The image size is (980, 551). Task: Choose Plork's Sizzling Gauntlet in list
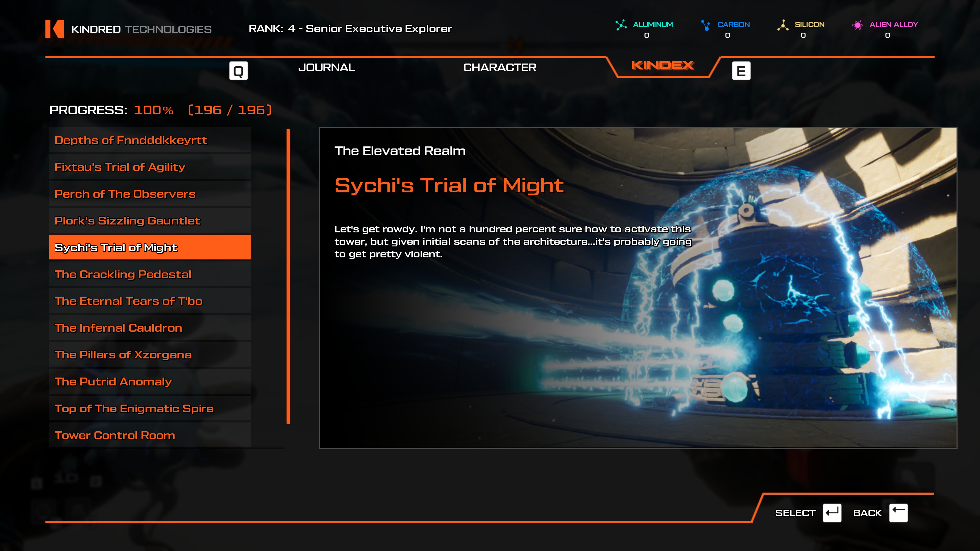coord(150,221)
